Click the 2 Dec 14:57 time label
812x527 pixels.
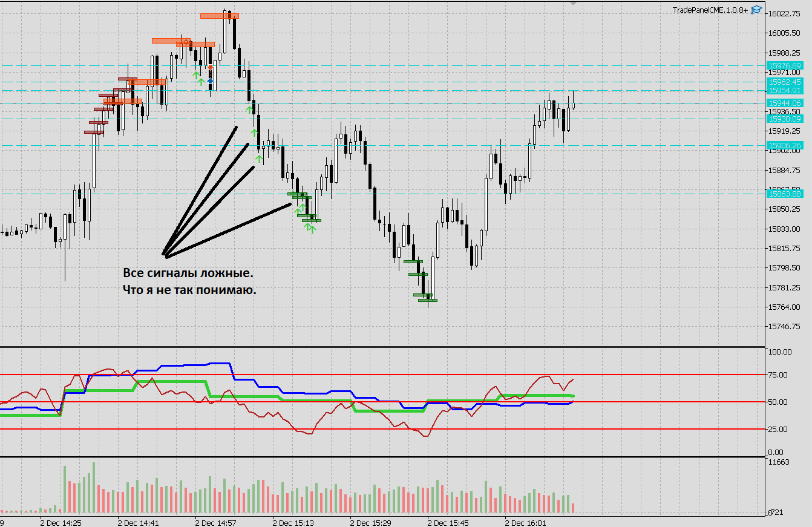(x=216, y=522)
